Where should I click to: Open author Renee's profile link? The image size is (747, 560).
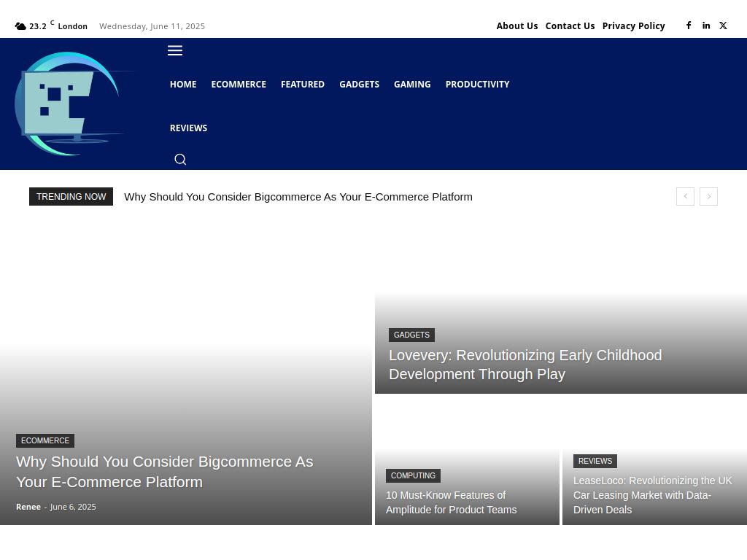pyautogui.click(x=28, y=507)
